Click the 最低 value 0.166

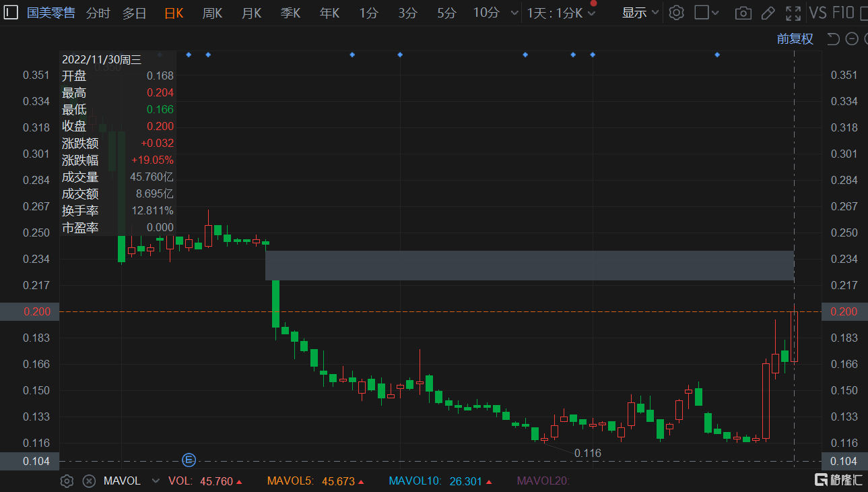click(x=160, y=110)
